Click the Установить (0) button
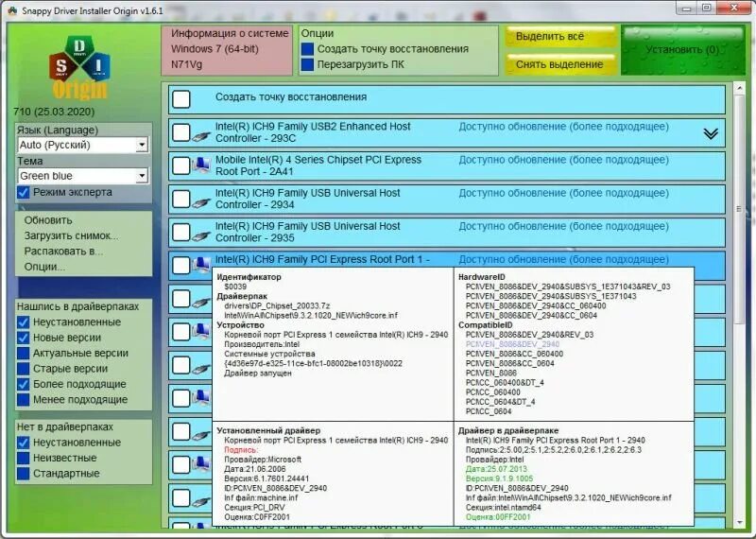Screen dimensions: 756x539 pyautogui.click(x=682, y=50)
